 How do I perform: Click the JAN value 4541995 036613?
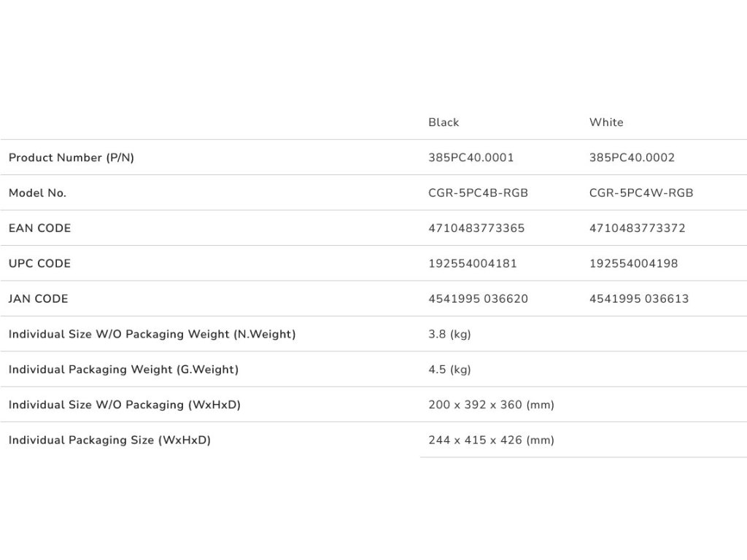click(x=639, y=299)
